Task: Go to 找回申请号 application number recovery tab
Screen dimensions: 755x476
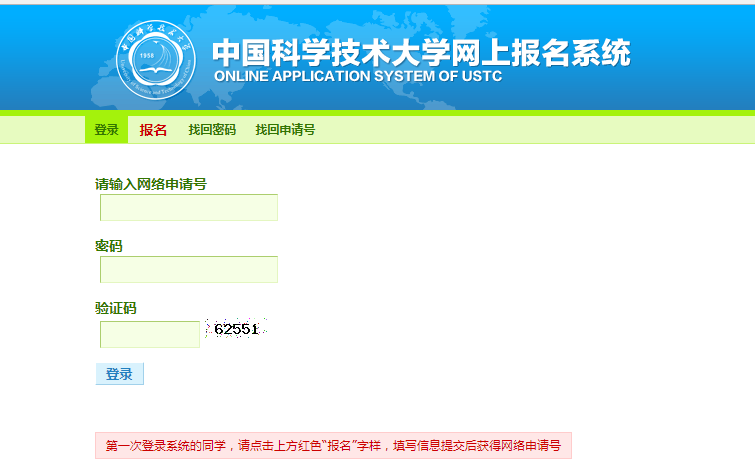Action: 285,129
